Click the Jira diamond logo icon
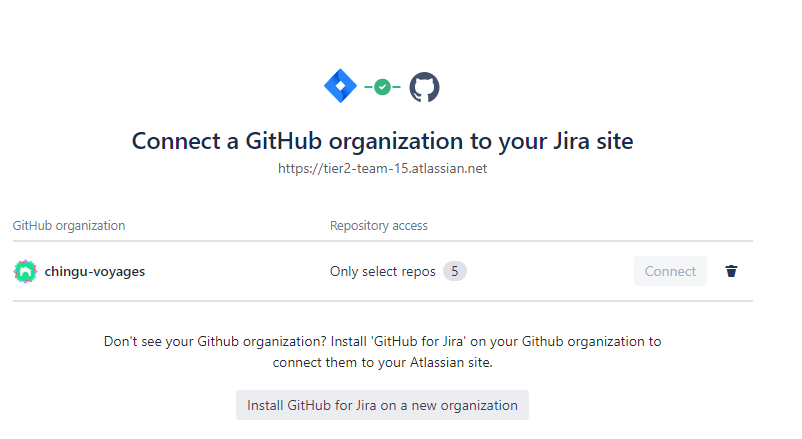The image size is (802, 439). (341, 86)
